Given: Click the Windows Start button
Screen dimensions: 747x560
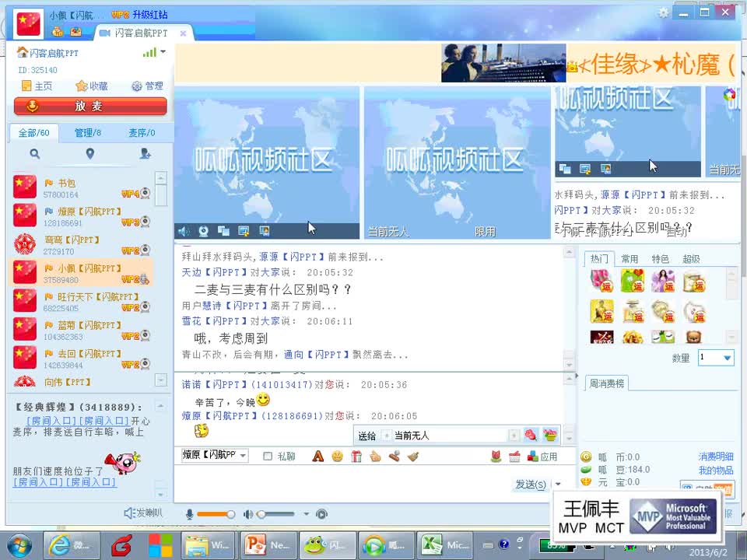Looking at the screenshot, I should 18,545.
